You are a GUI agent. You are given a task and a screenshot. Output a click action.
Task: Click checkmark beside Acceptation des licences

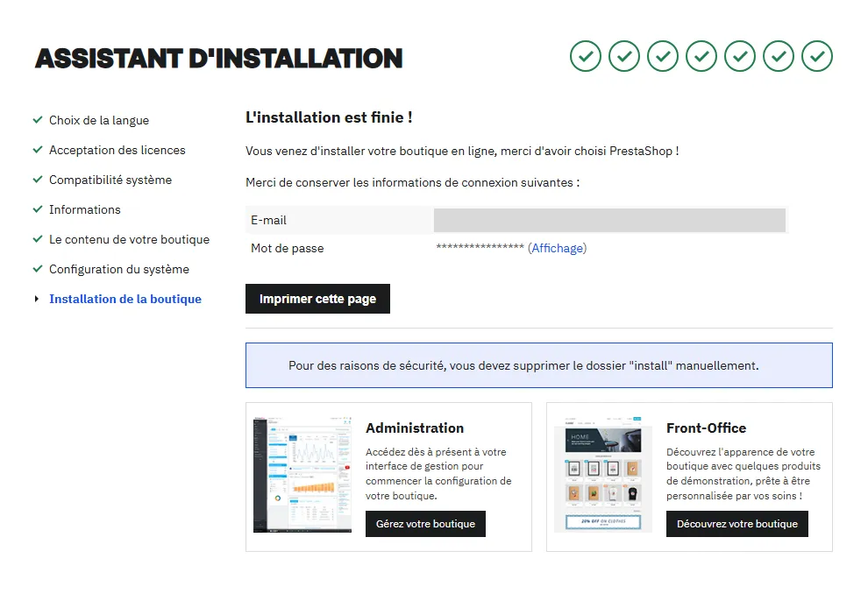point(38,149)
